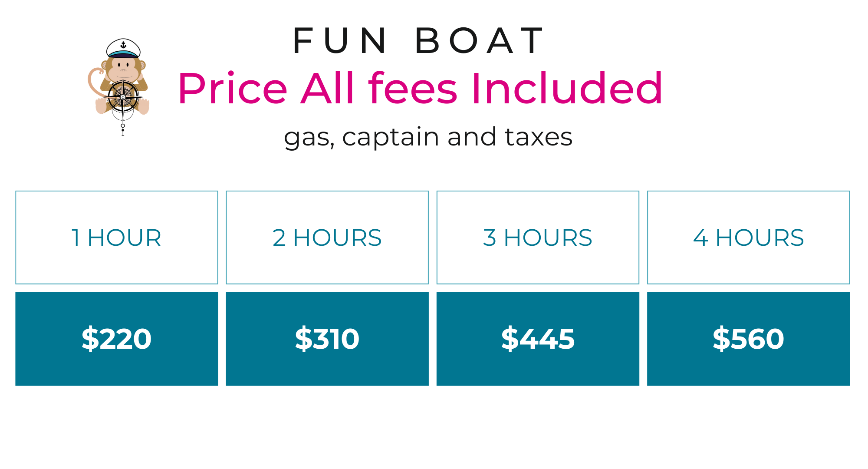
Task: Select the $560 price tile
Action: [748, 339]
